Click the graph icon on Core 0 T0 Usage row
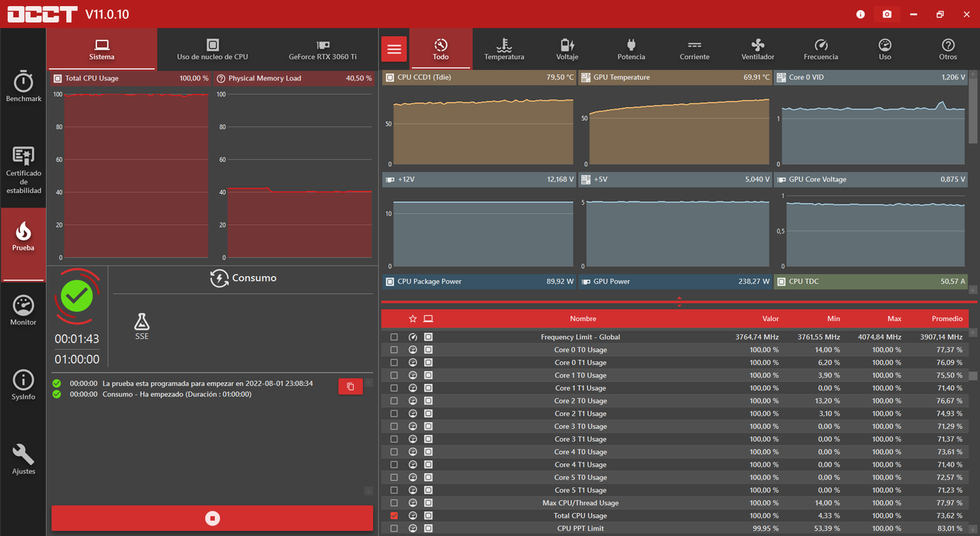Screen dimensions: 980x536 pos(413,350)
